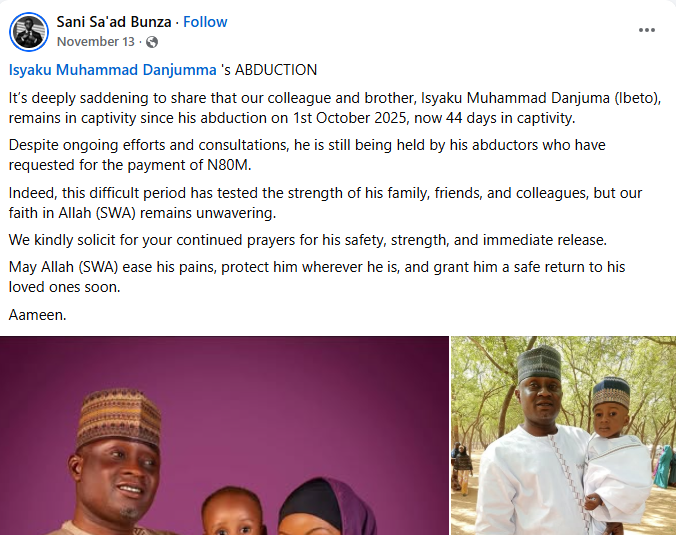
Task: Click the 'ABDUCTION' heading text
Action: (275, 70)
